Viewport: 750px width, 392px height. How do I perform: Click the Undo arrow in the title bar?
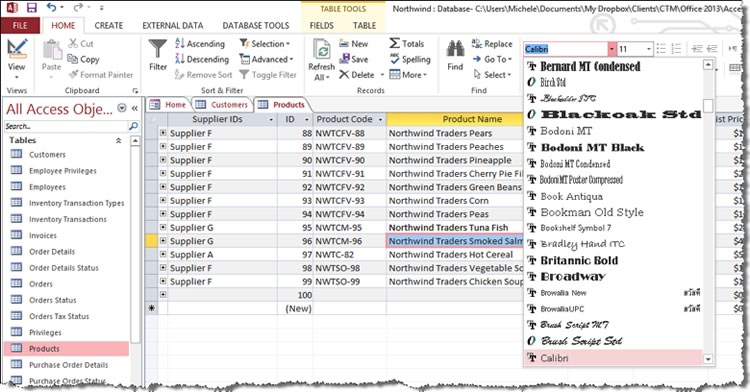coord(52,7)
